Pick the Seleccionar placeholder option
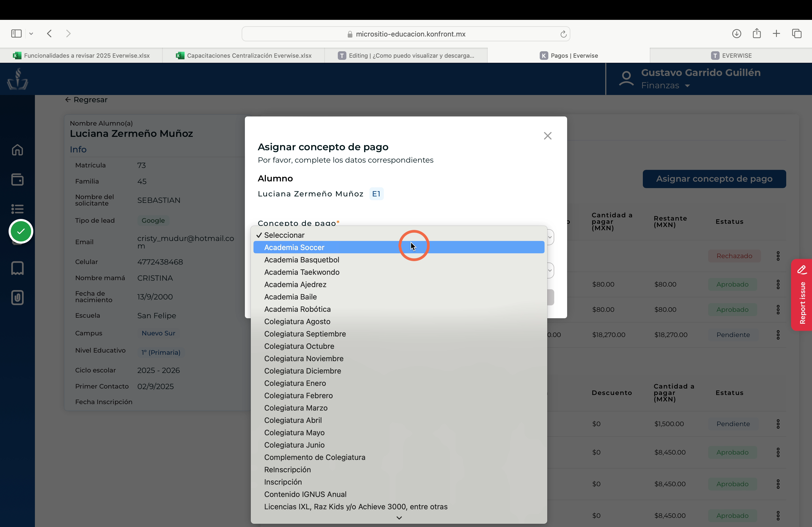This screenshot has height=527, width=812. coord(399,235)
